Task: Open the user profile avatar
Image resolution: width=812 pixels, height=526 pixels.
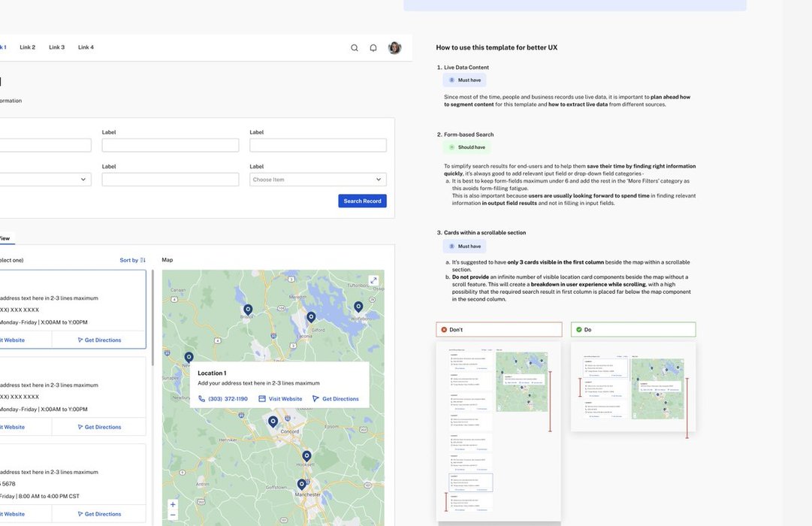Action: point(394,48)
